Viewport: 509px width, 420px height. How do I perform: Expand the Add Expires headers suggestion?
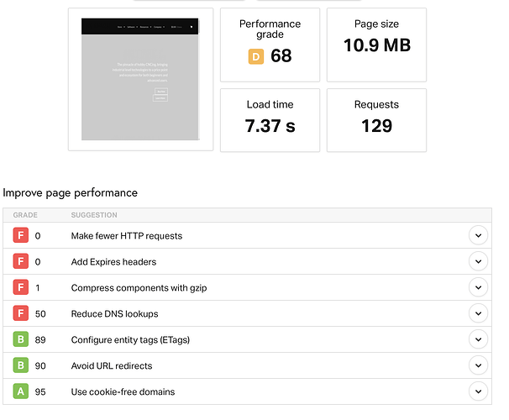tap(478, 261)
